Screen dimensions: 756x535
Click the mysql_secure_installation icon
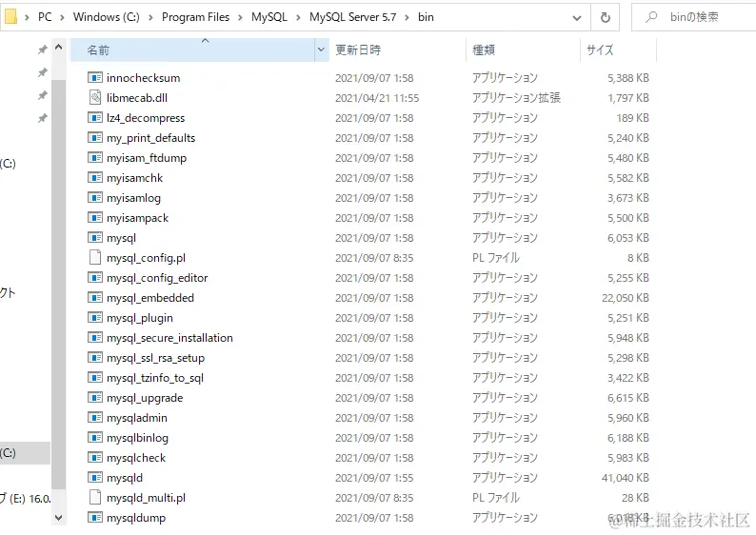[x=95, y=338]
